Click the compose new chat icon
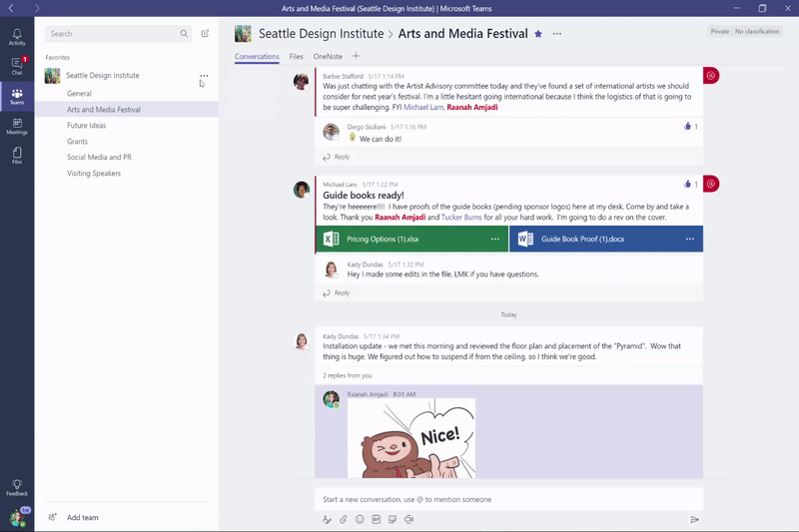The width and height of the screenshot is (799, 532). (x=206, y=34)
